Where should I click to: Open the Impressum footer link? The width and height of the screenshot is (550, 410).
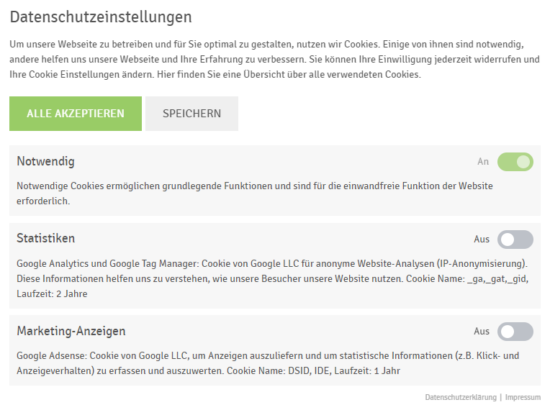click(523, 397)
